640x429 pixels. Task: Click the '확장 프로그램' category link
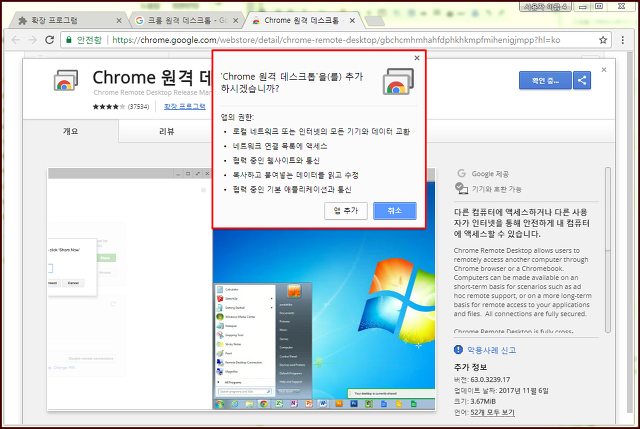[x=184, y=107]
